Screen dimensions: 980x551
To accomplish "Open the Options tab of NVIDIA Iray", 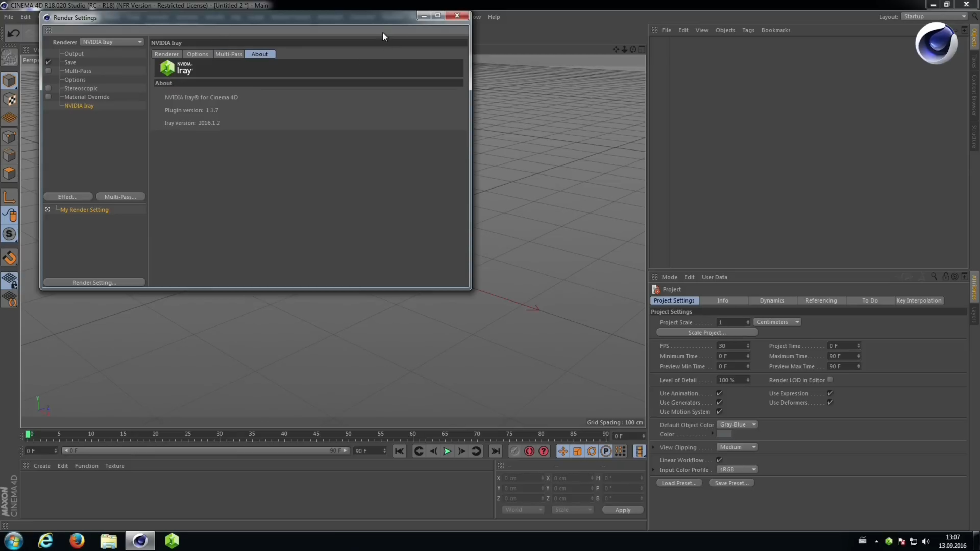I will coord(198,54).
